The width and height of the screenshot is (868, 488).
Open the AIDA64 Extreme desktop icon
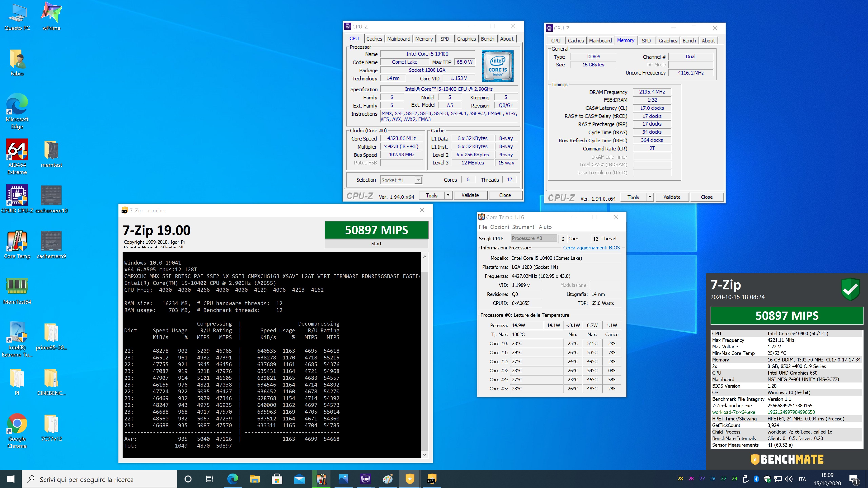coord(17,157)
